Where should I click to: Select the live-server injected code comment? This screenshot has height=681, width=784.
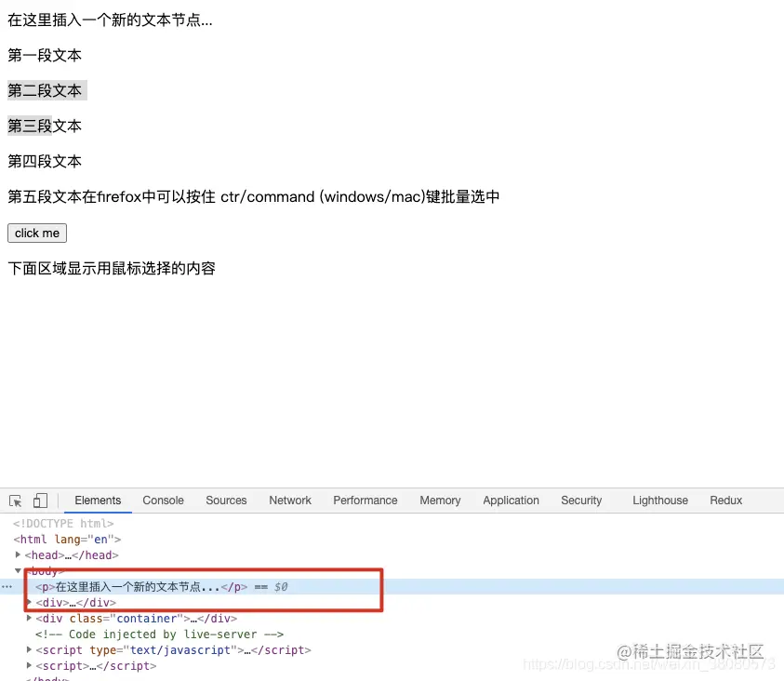coord(159,634)
